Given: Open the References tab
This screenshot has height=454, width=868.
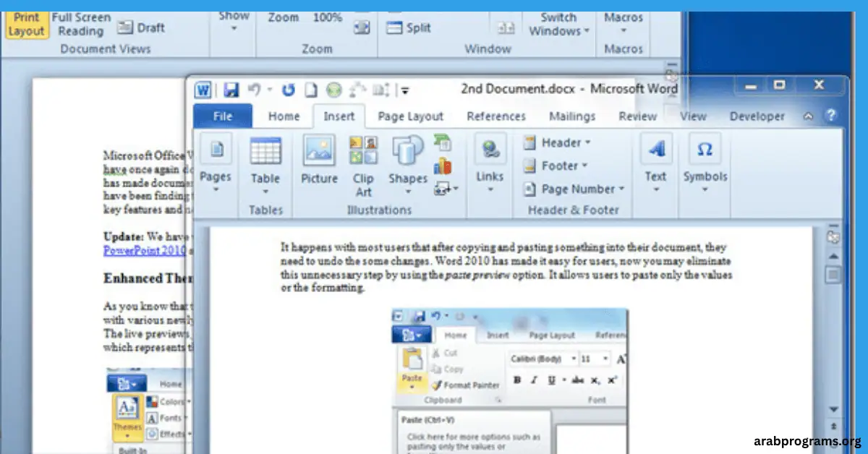Looking at the screenshot, I should tap(495, 116).
